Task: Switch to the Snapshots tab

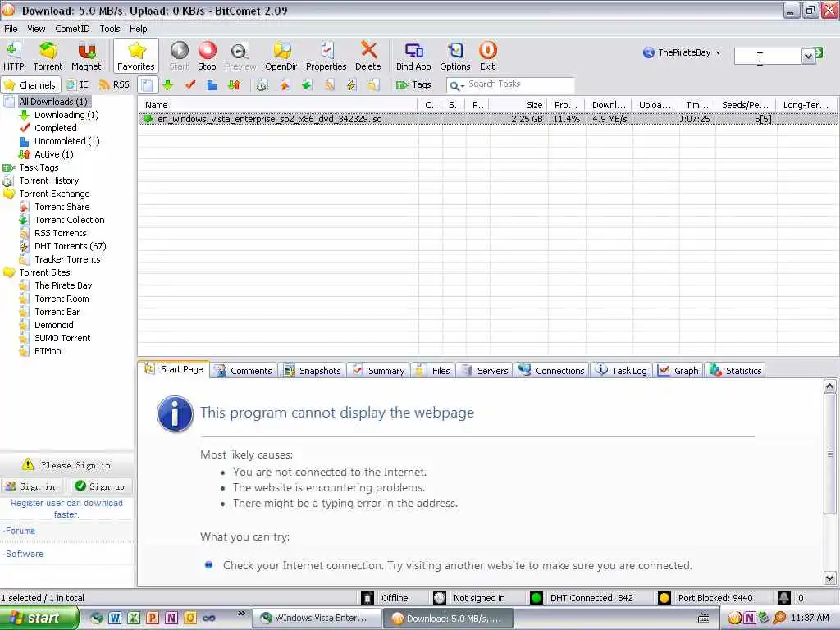Action: tap(312, 370)
